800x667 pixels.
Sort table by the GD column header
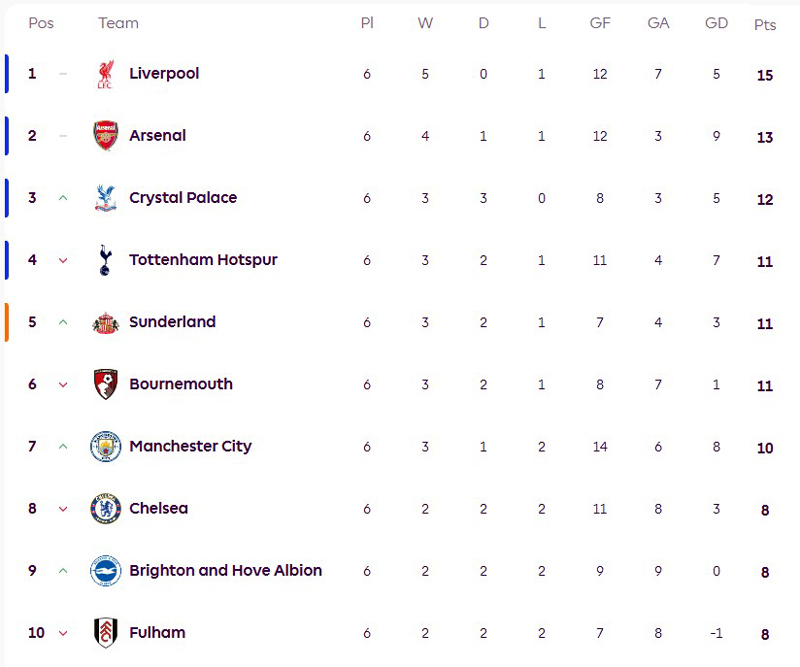716,23
